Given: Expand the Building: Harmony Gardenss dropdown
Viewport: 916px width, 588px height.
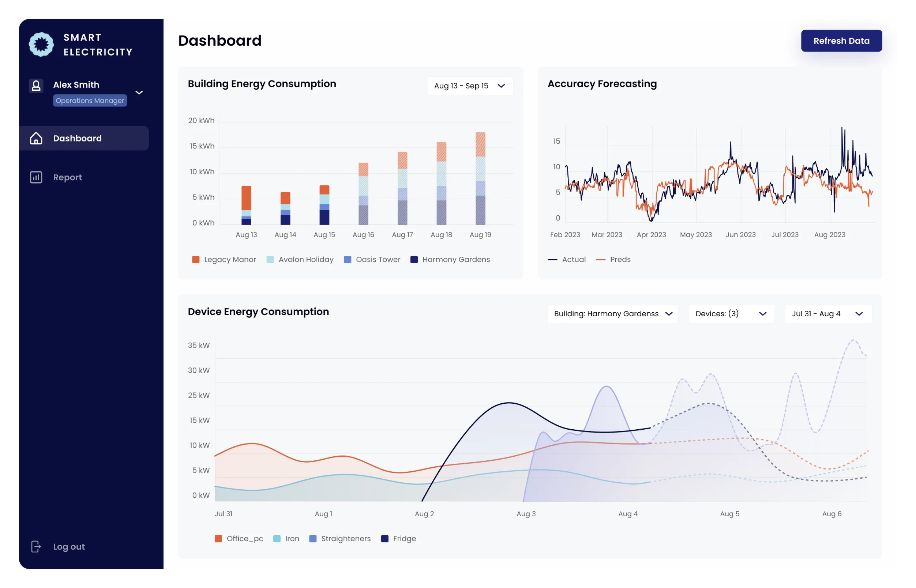Looking at the screenshot, I should (x=612, y=313).
